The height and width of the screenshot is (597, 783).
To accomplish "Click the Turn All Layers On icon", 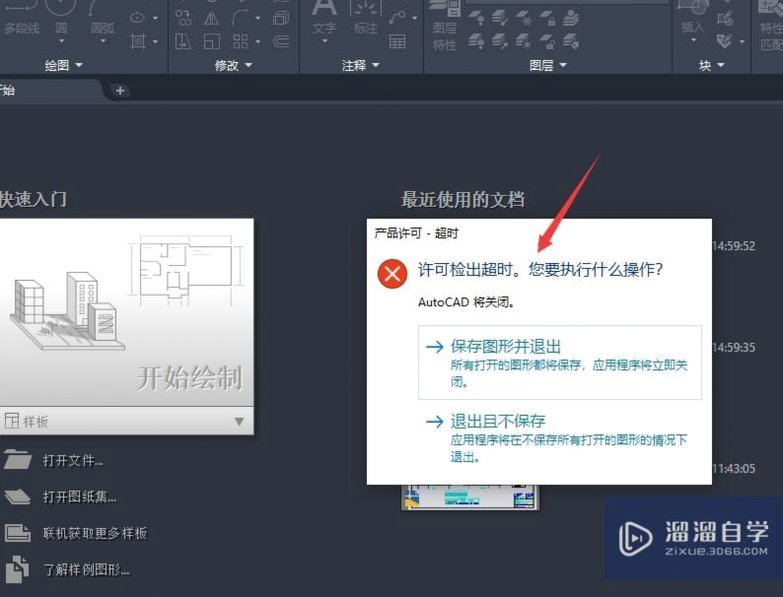I will coord(476,41).
